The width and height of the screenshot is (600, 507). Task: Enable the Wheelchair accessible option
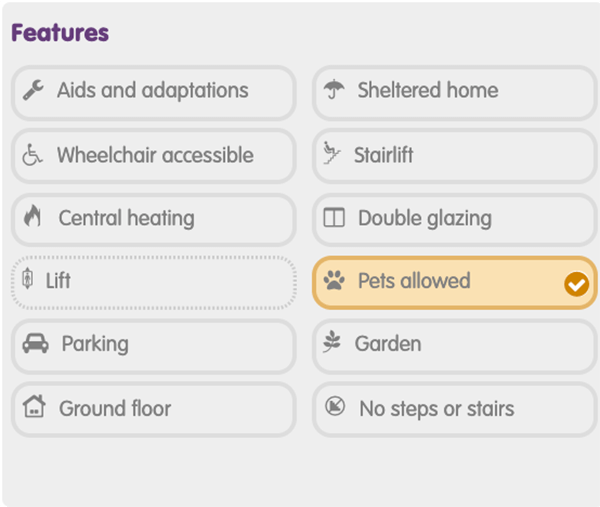pos(154,156)
